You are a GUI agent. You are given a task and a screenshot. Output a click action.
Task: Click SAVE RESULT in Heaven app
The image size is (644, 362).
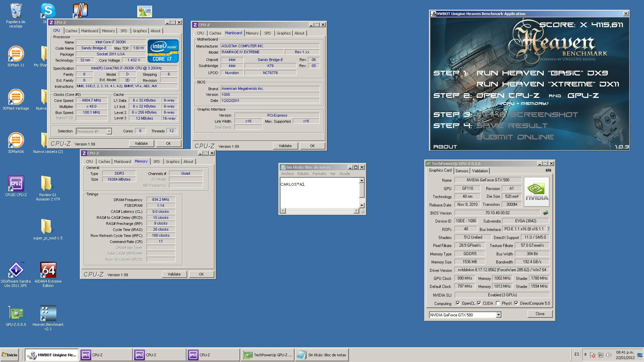[512, 126]
